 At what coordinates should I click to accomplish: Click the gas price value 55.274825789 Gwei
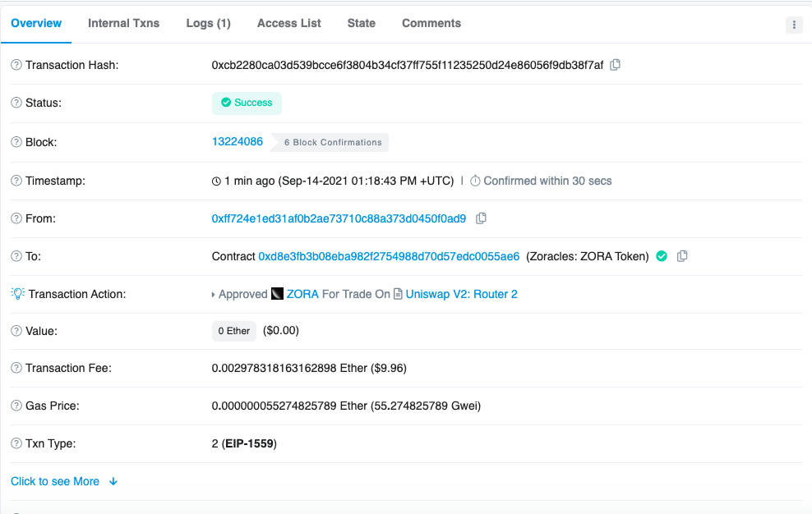(x=427, y=406)
